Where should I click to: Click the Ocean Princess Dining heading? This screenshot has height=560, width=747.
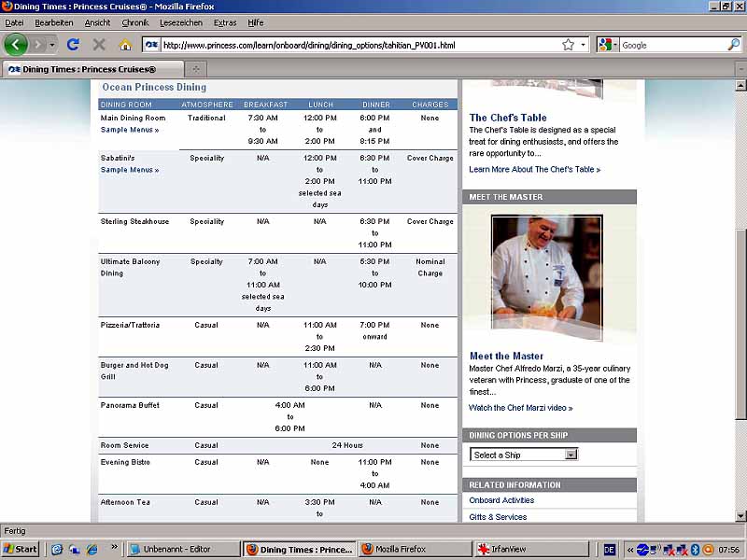click(x=154, y=87)
